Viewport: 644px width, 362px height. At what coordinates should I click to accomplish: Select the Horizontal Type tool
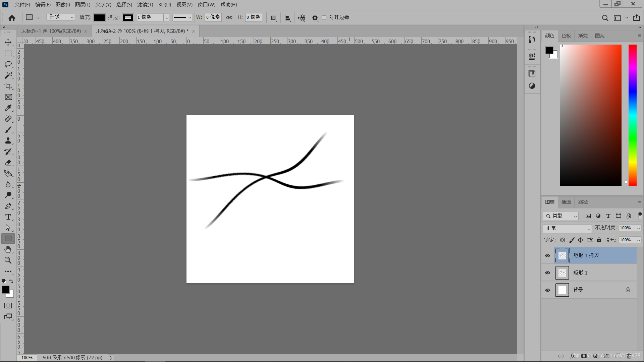click(8, 217)
